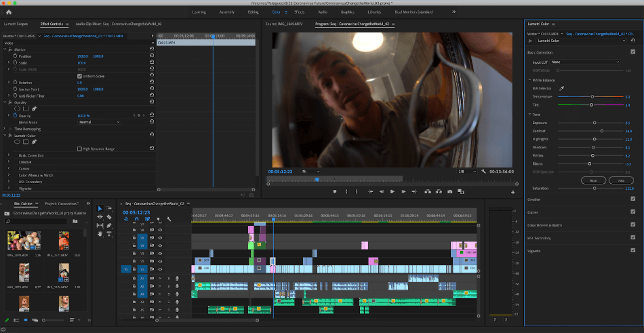Toggle the Basic Correction section checkbox
The height and width of the screenshot is (333, 644).
(x=633, y=52)
